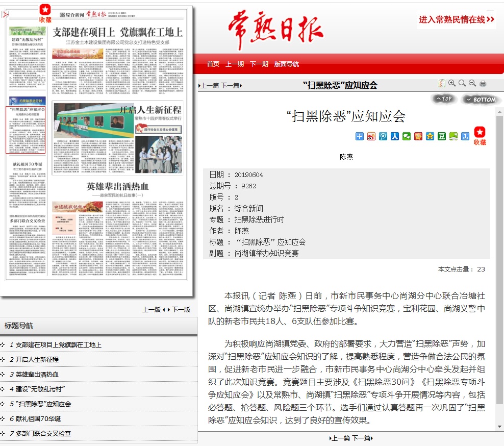Viewport: 504px width, 446px height.
Task: Click topic value 扫黑除恶进行时 in details
Action: 259,219
